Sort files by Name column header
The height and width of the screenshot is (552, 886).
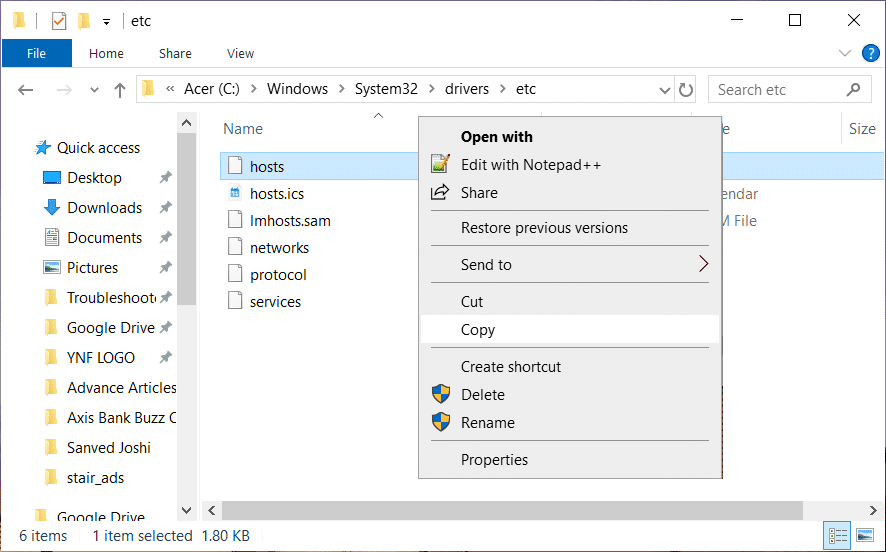click(243, 129)
